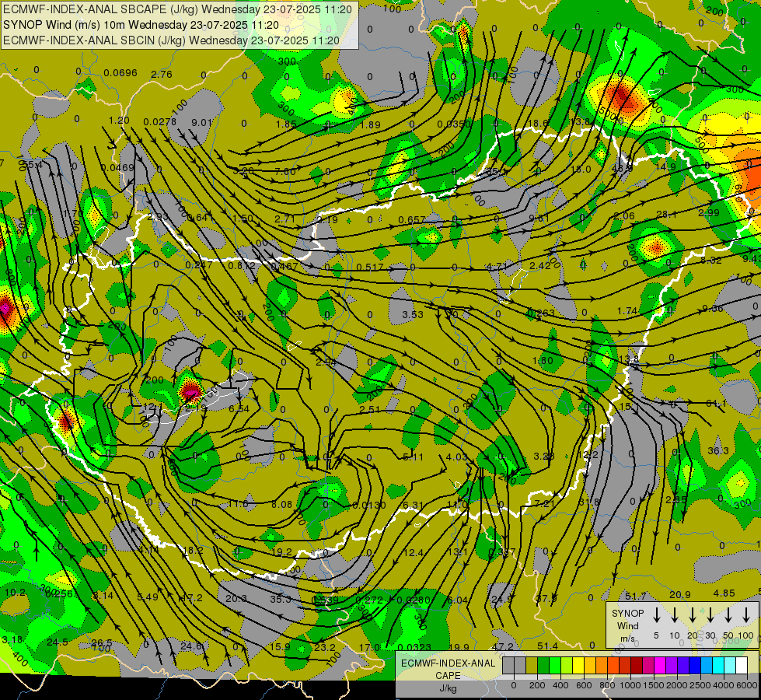Click the 2000 label on the CAPE scale
This screenshot has height=700, width=761.
(677, 685)
